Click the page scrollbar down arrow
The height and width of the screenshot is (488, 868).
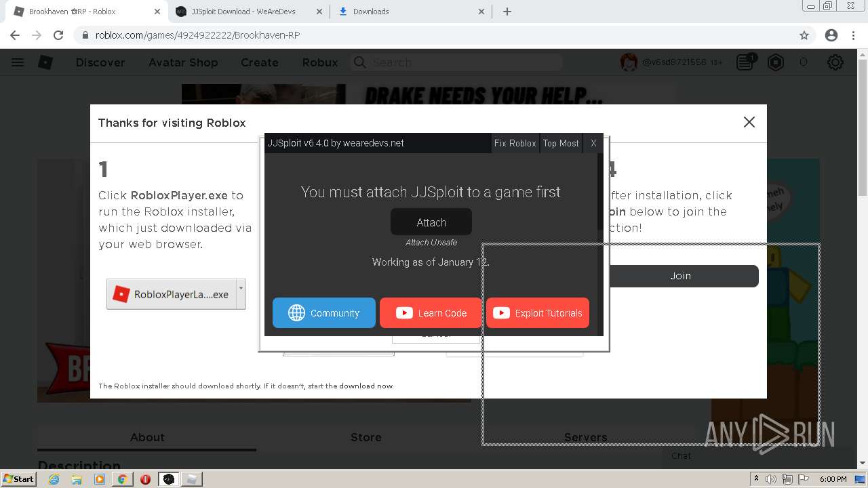(x=862, y=463)
